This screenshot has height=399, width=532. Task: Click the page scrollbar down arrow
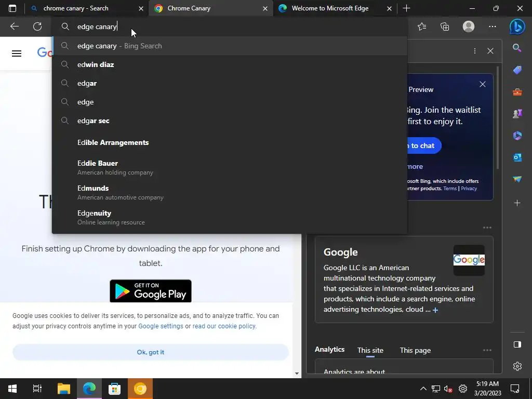[297, 374]
